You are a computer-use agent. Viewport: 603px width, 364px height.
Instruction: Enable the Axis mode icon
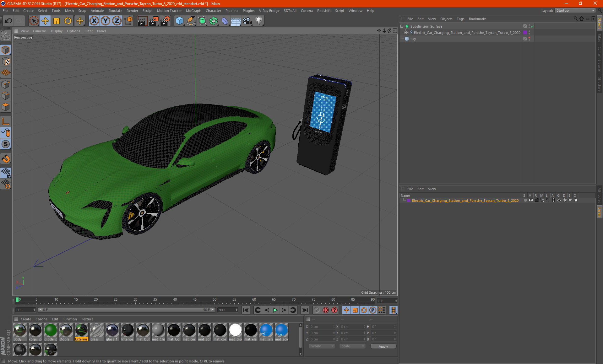pyautogui.click(x=6, y=121)
